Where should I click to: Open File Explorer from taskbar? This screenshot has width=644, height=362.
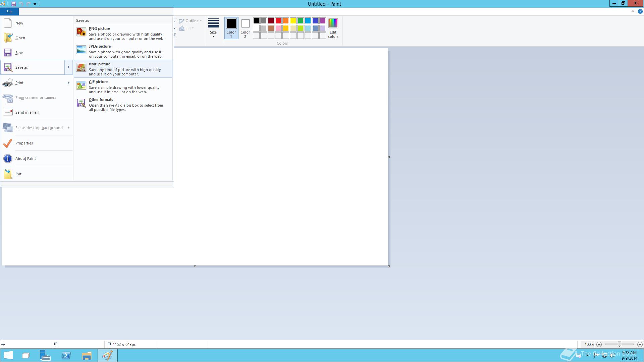click(x=87, y=355)
